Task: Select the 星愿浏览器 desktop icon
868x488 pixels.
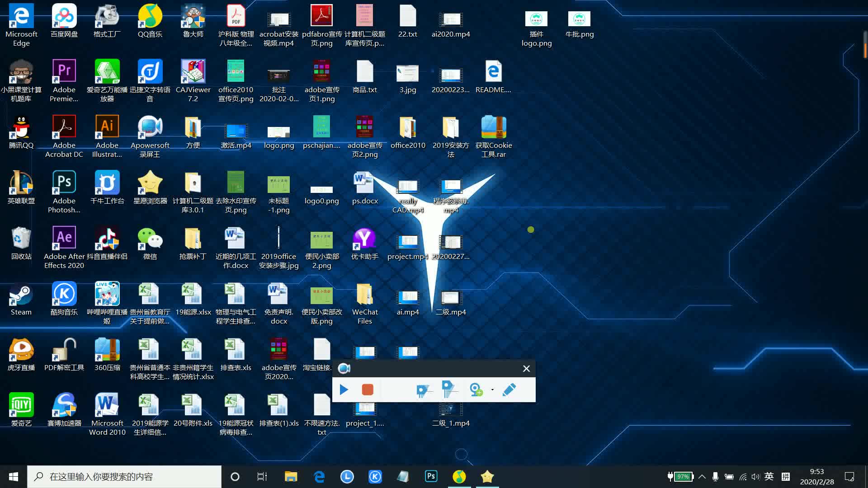Action: tap(150, 188)
